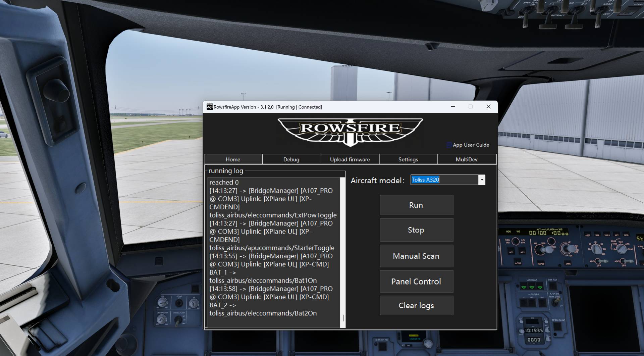The width and height of the screenshot is (644, 356).
Task: Switch to the Debug tab
Action: point(291,159)
